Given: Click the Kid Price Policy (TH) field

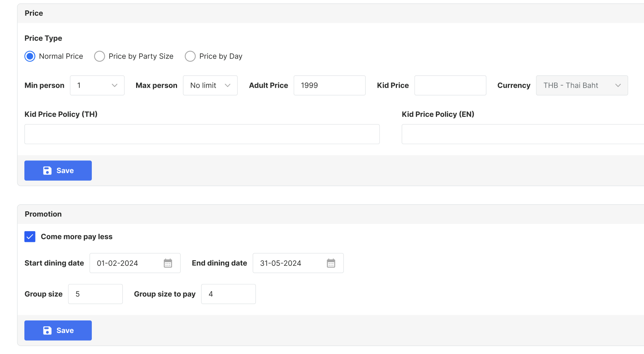Looking at the screenshot, I should (202, 134).
